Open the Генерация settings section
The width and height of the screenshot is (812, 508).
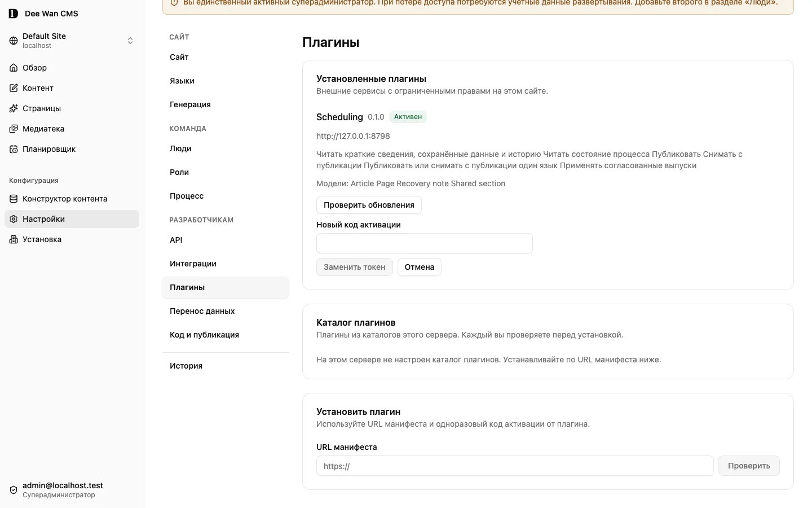coord(226,104)
